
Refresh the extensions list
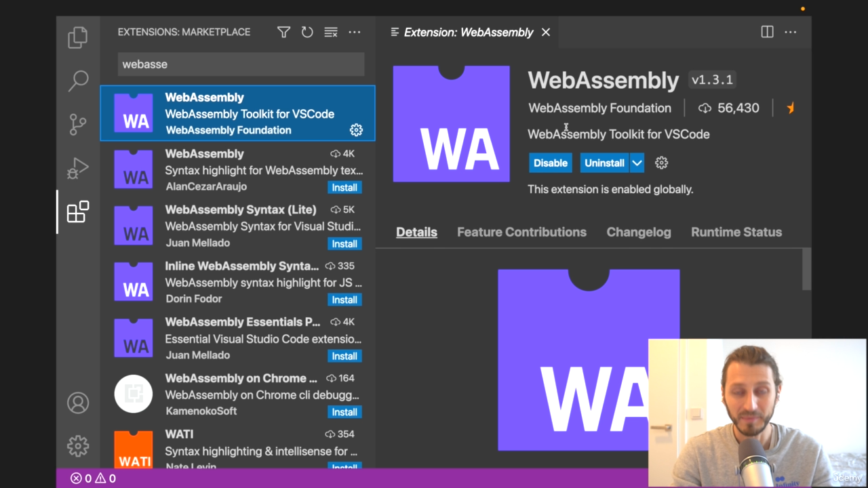coord(307,32)
